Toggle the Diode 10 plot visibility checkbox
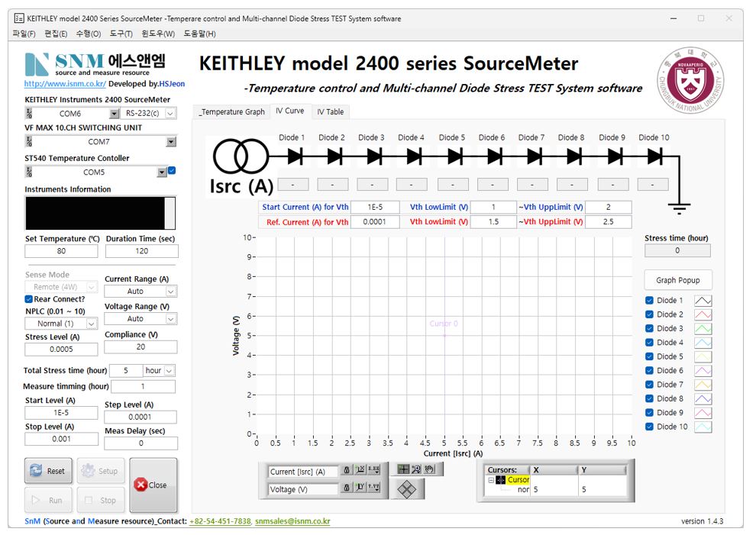Screen dimensions: 756x535 click(649, 427)
